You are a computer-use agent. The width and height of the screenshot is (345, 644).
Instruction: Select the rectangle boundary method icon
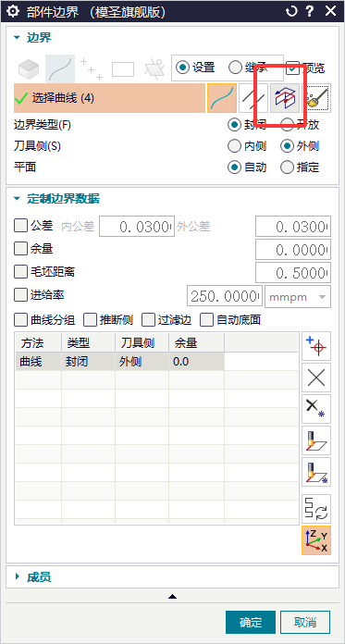(x=123, y=69)
